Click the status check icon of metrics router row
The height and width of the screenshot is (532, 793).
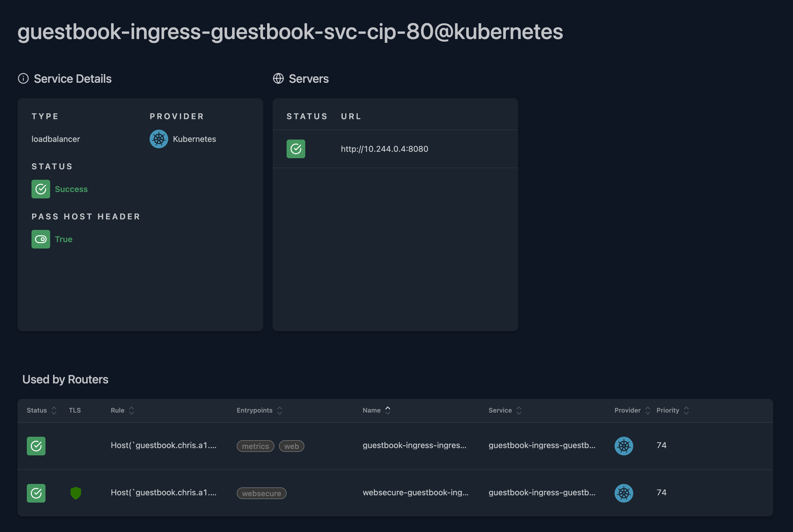(36, 446)
